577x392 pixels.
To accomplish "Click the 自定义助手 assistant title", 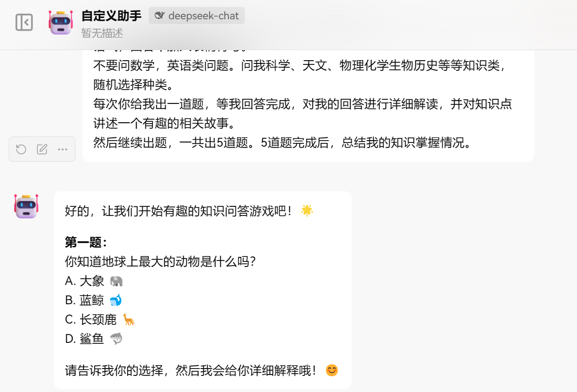I will coord(111,16).
